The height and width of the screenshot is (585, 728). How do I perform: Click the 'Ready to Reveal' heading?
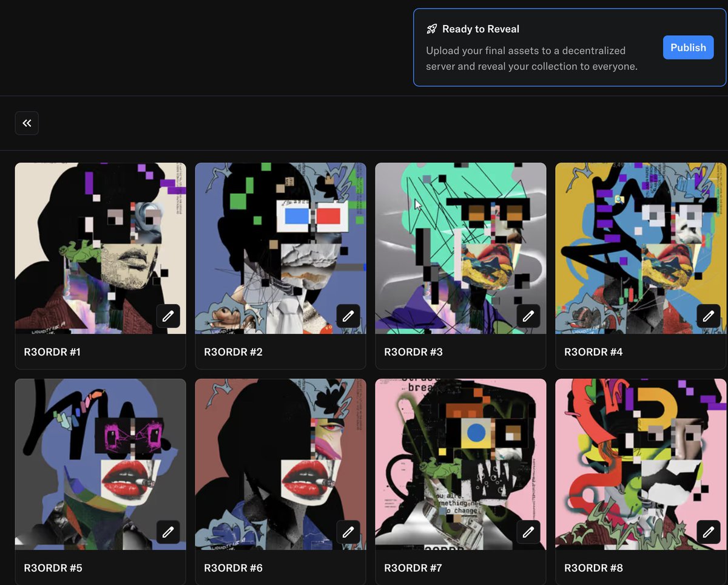[480, 29]
